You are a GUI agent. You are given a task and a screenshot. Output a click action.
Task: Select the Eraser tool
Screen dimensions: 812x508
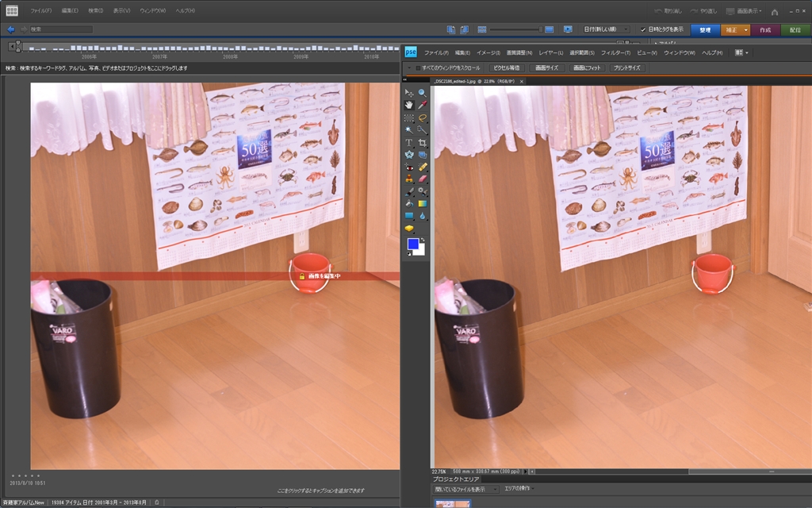click(x=423, y=179)
